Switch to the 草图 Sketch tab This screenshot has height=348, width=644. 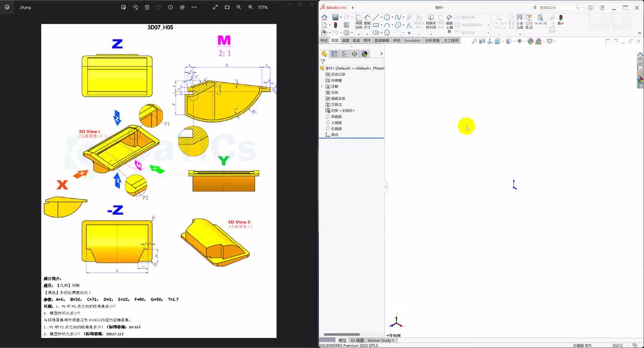click(x=335, y=41)
